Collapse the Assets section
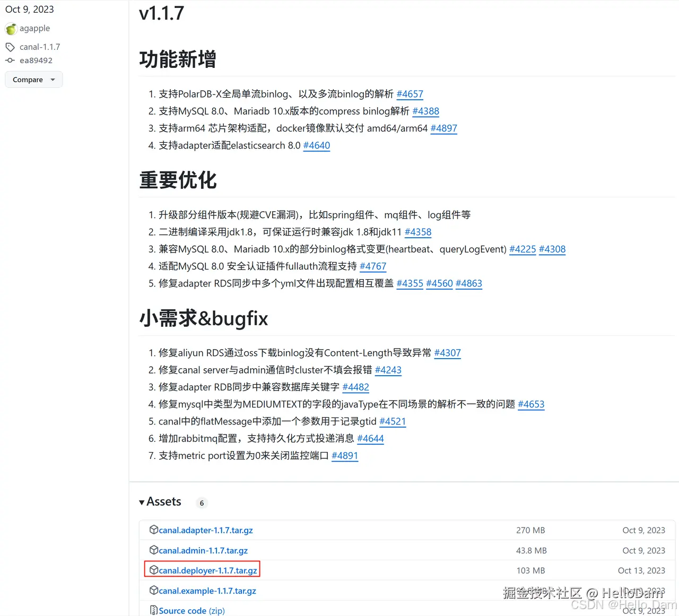The width and height of the screenshot is (679, 616). tap(142, 501)
